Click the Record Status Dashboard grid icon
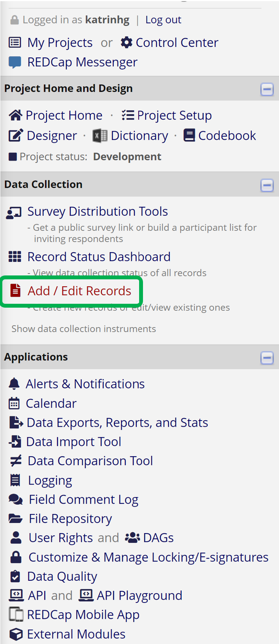The width and height of the screenshot is (279, 644). tap(15, 256)
